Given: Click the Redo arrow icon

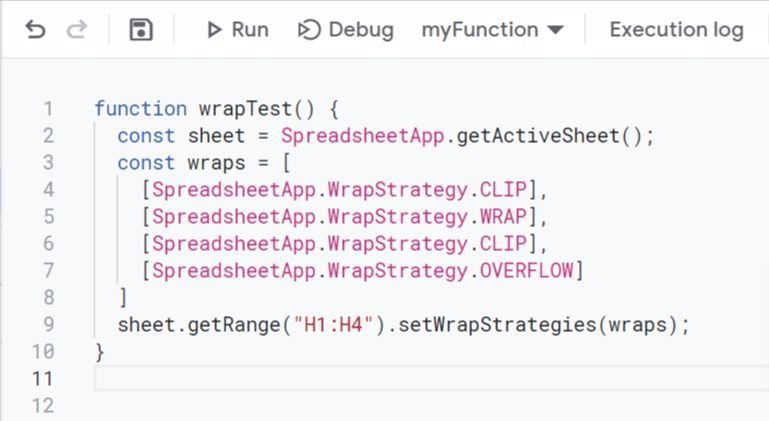Looking at the screenshot, I should click(x=77, y=30).
